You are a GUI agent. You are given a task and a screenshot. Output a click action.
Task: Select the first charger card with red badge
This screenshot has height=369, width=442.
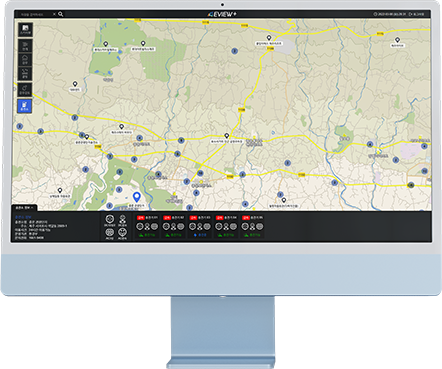tap(147, 226)
